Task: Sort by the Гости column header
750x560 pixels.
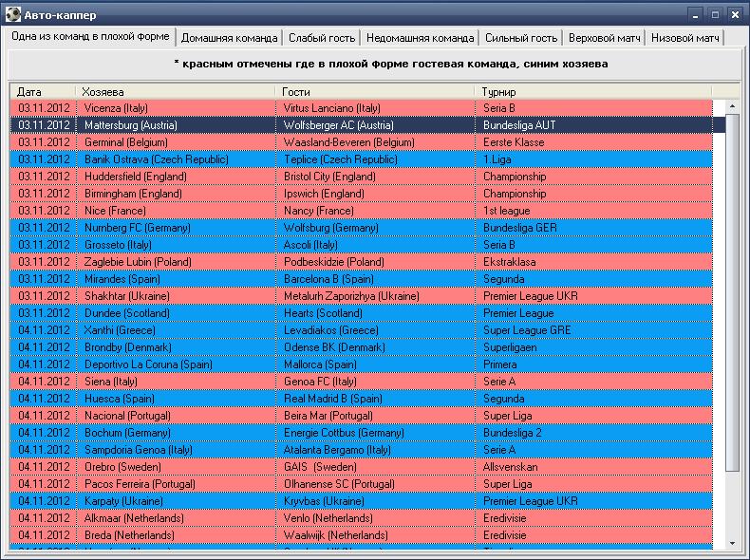Action: [x=374, y=92]
